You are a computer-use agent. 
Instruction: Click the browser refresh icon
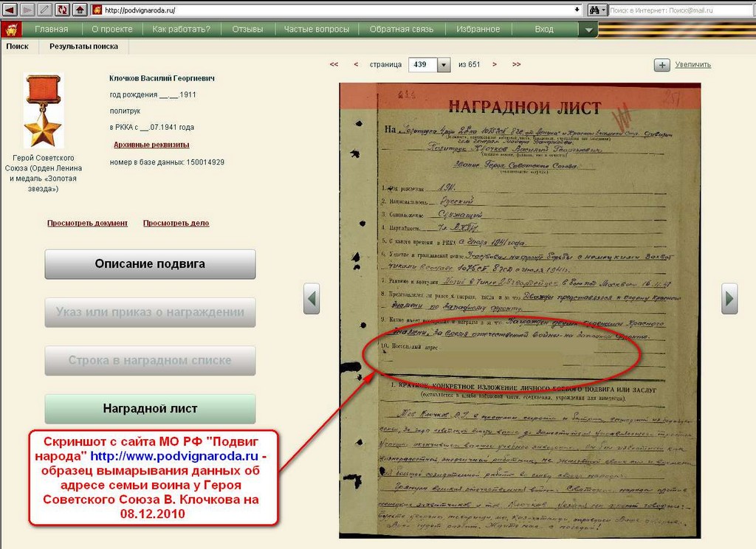coord(62,10)
